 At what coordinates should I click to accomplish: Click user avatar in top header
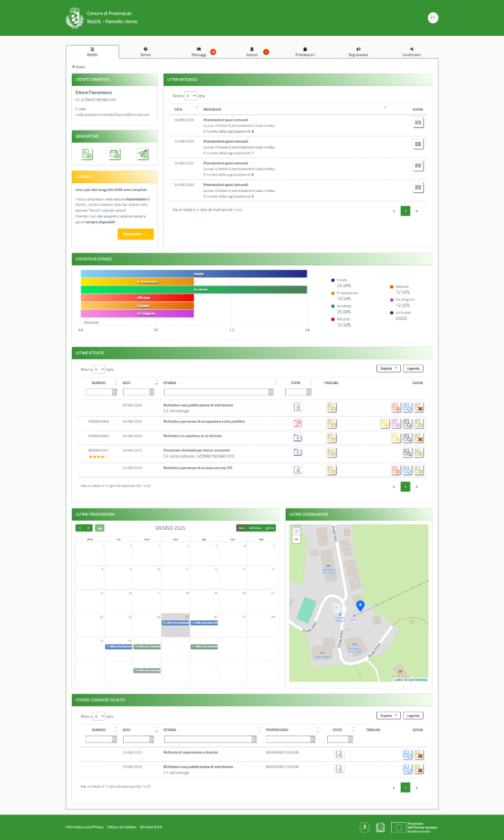pyautogui.click(x=432, y=18)
